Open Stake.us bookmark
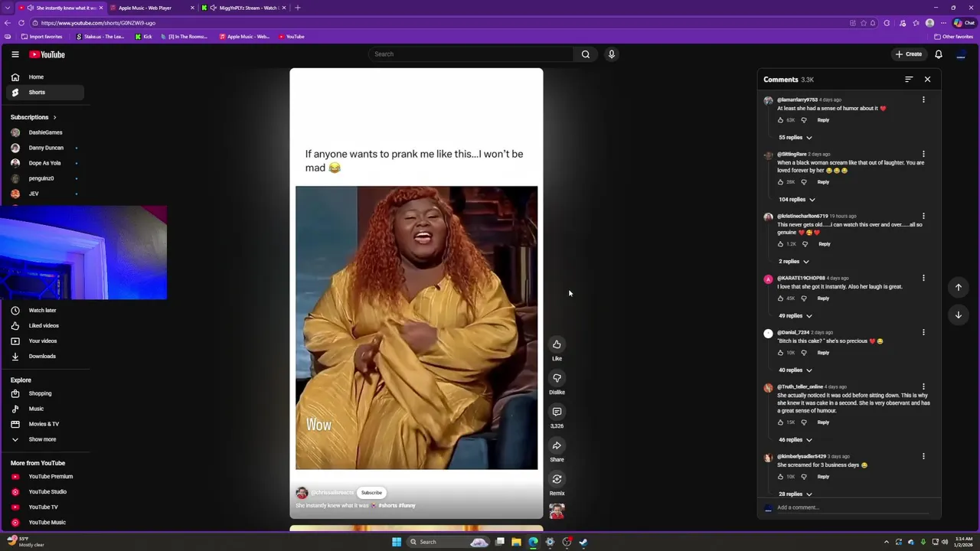Screen dimensions: 980x551 (100, 37)
